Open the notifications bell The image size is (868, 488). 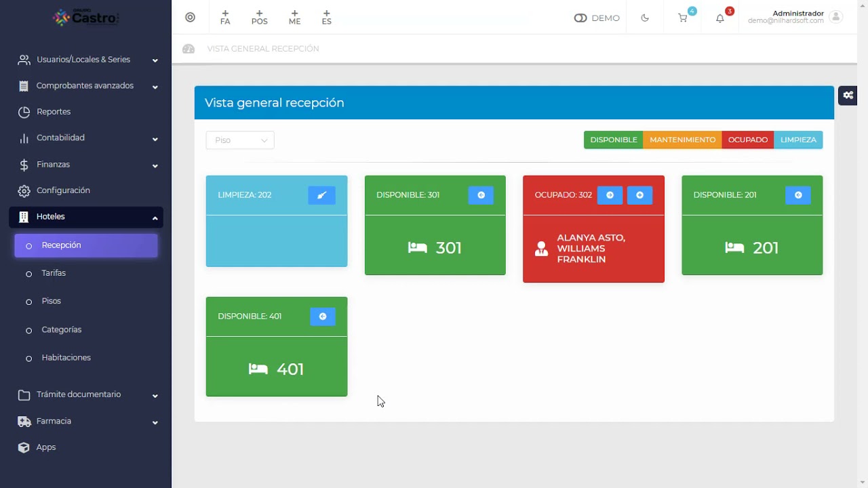tap(720, 18)
